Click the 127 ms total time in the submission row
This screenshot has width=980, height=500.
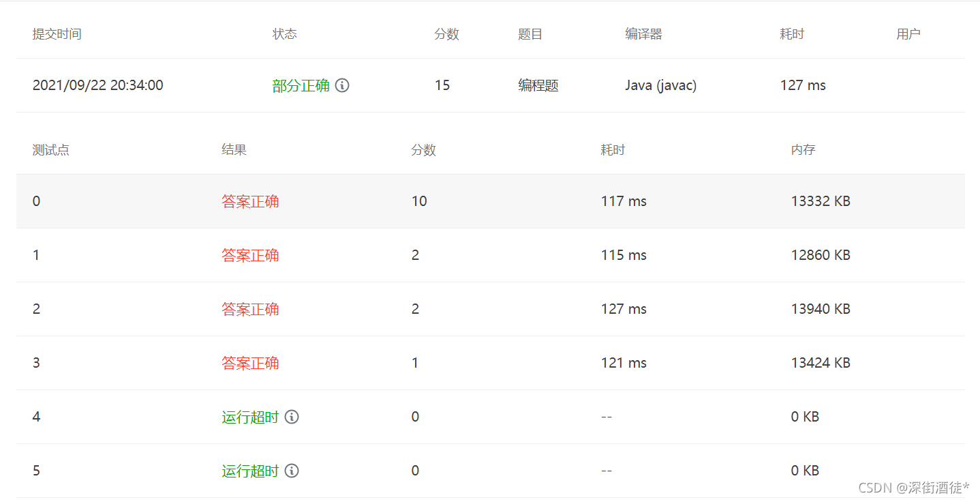[x=803, y=85]
